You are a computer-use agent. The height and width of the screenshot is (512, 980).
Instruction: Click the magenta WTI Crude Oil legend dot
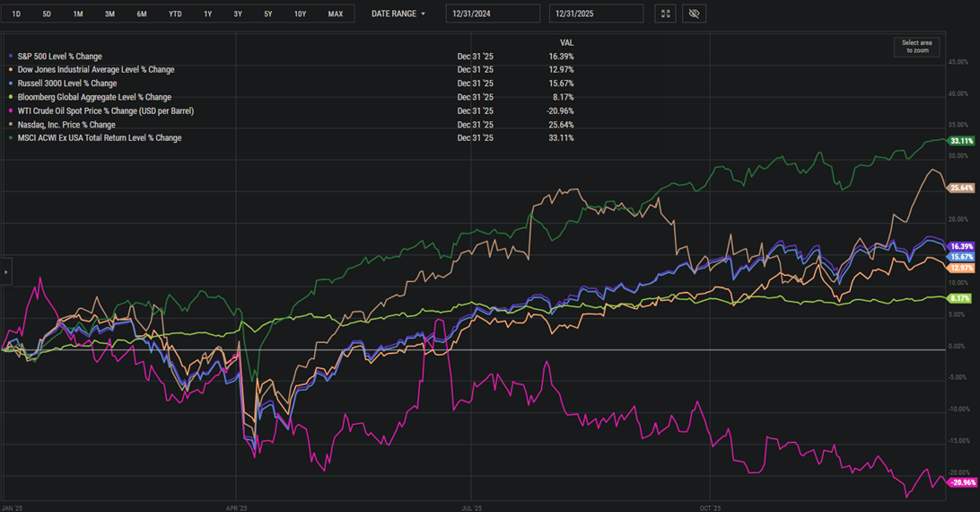[x=10, y=111]
